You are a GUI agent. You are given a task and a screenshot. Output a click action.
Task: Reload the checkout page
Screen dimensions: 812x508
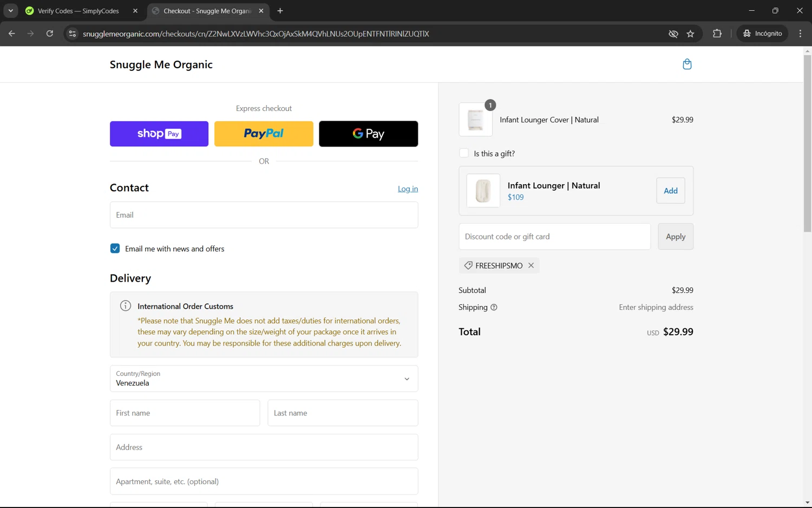pyautogui.click(x=50, y=34)
